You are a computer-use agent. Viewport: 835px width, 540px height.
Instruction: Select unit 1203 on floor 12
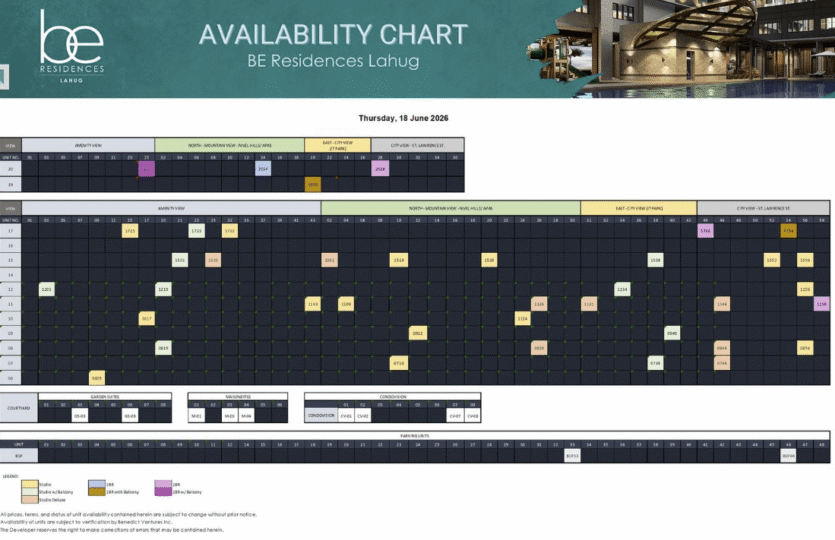(47, 289)
